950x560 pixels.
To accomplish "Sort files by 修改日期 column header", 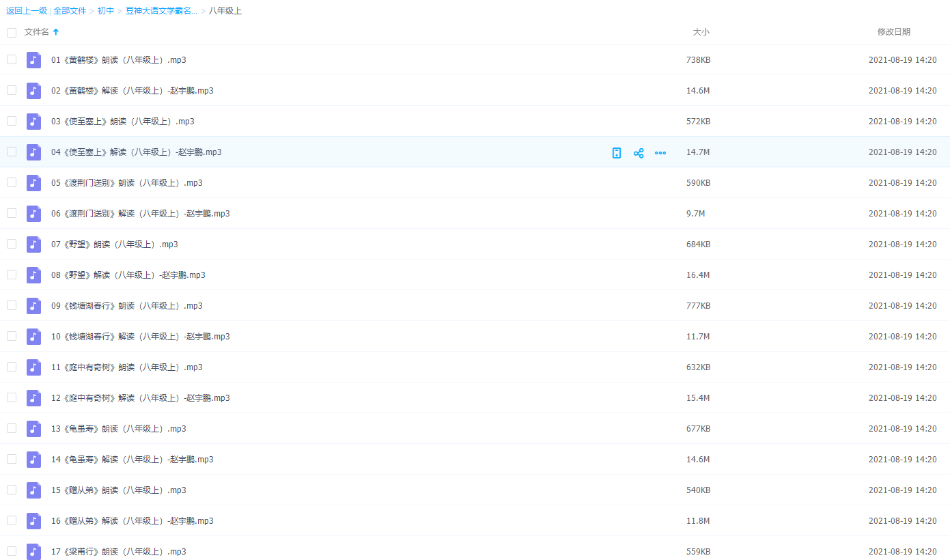I will click(x=893, y=32).
